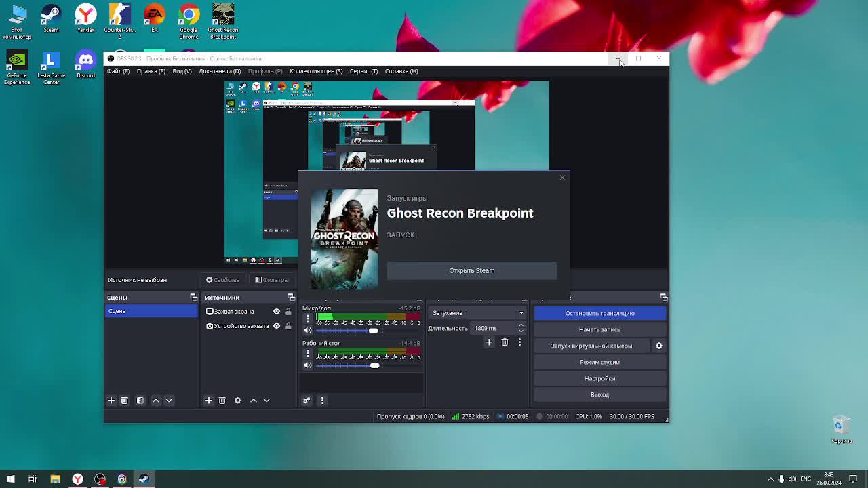The width and height of the screenshot is (868, 488).
Task: Decrease Длительность value with down stepper
Action: (521, 331)
